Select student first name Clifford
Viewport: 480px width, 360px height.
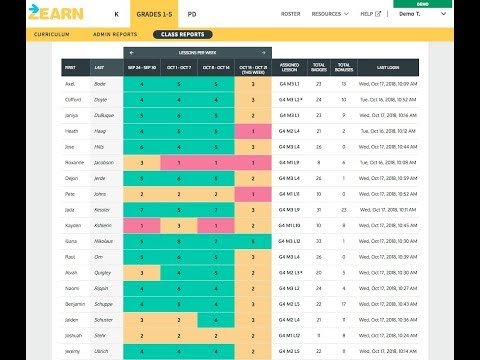point(73,100)
